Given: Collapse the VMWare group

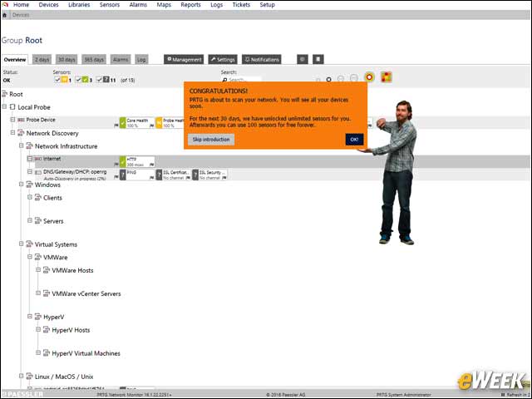Looking at the screenshot, I should (30, 257).
